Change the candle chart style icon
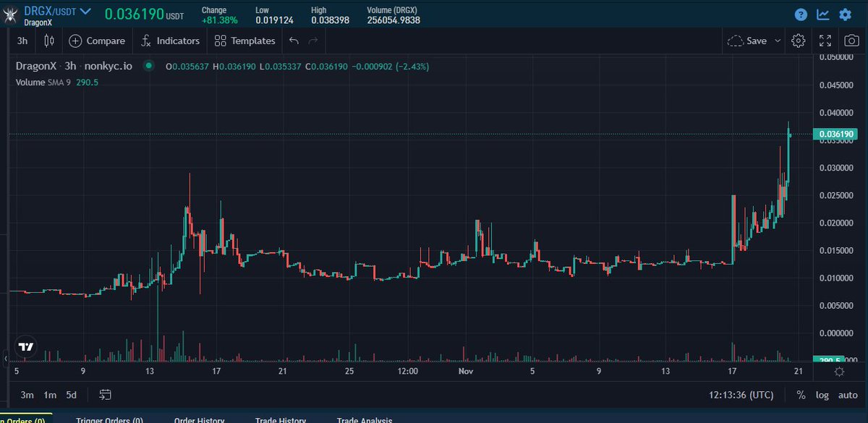The height and width of the screenshot is (423, 868). [50, 40]
